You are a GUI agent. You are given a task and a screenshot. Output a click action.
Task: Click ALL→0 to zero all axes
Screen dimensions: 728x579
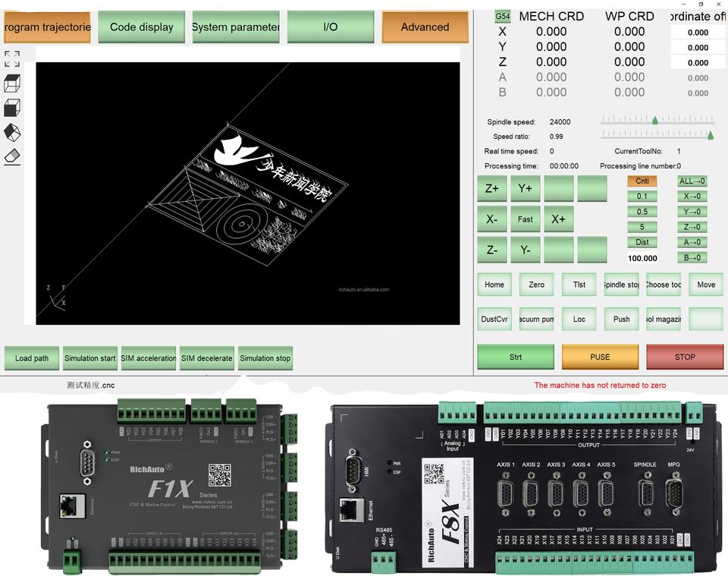pyautogui.click(x=692, y=181)
